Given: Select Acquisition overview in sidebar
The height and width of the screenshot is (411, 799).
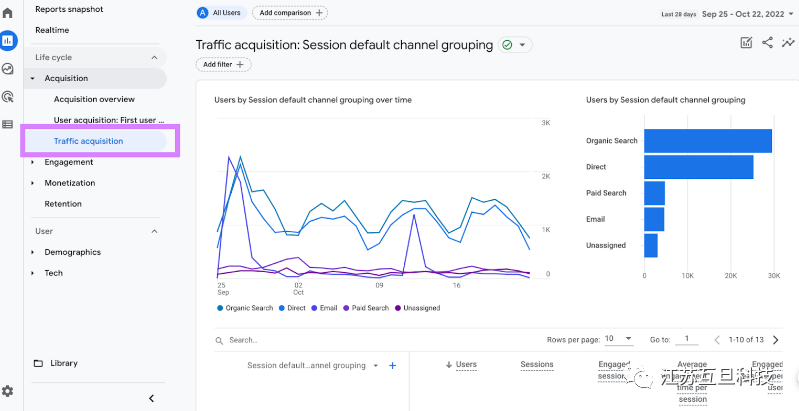Looking at the screenshot, I should pos(94,99).
